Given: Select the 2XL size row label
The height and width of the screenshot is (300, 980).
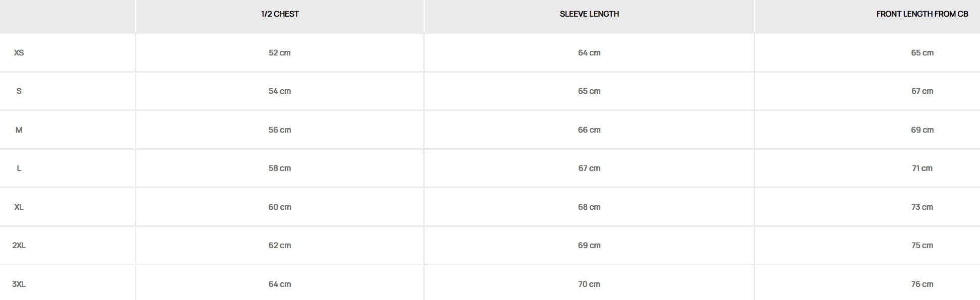Looking at the screenshot, I should pyautogui.click(x=19, y=246).
